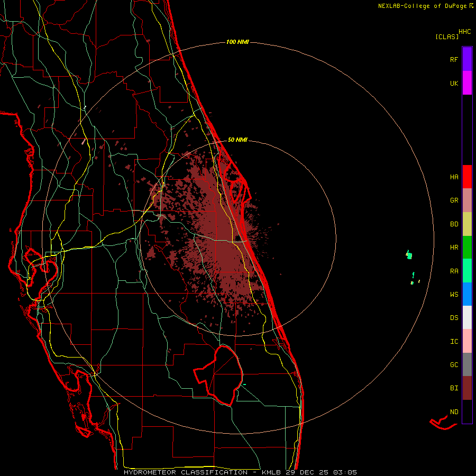
Task: Click the brown BI legend swatch
Action: coord(467,388)
